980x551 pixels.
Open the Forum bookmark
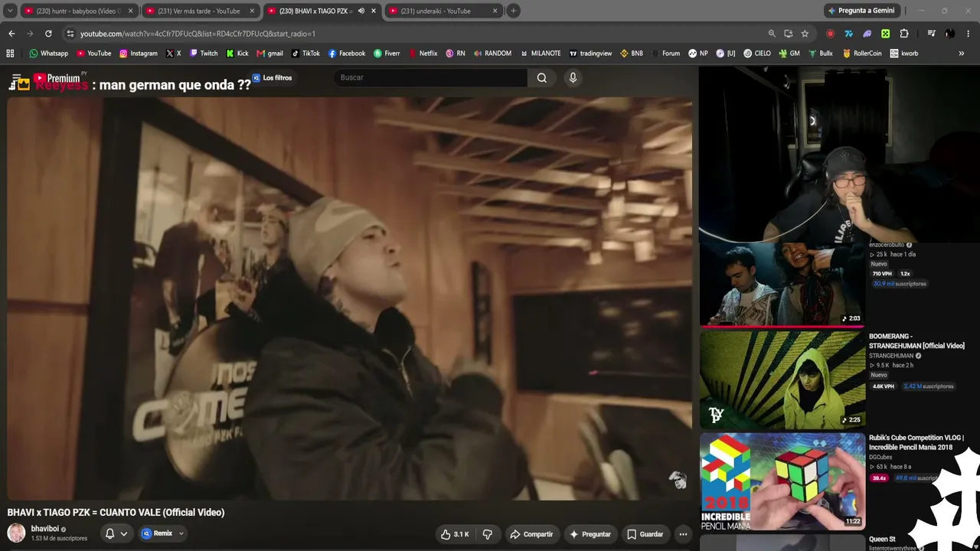(666, 54)
